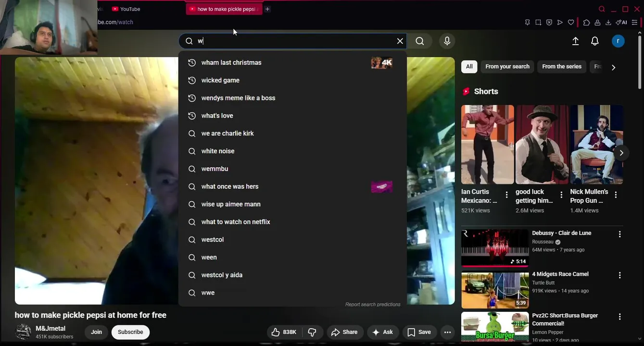Click the ad blocker shield icon

click(549, 23)
